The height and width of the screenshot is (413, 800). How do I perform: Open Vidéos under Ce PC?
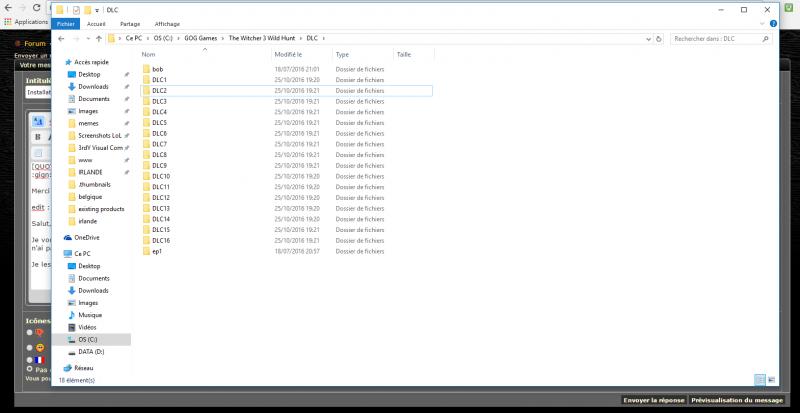(x=87, y=327)
